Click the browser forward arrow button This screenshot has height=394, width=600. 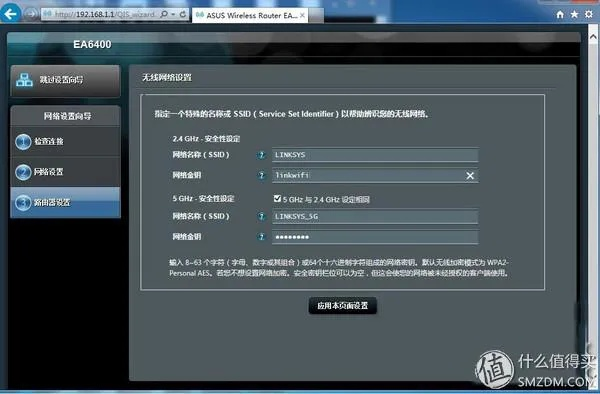pyautogui.click(x=31, y=15)
